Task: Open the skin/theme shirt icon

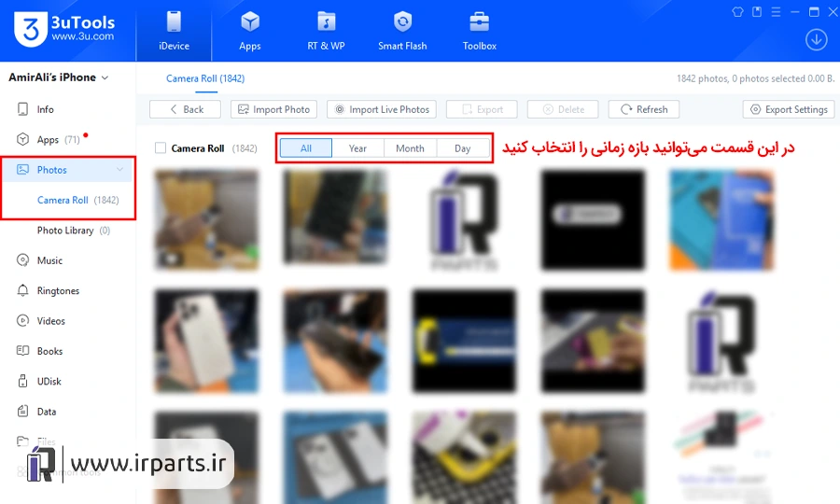Action: click(x=737, y=12)
